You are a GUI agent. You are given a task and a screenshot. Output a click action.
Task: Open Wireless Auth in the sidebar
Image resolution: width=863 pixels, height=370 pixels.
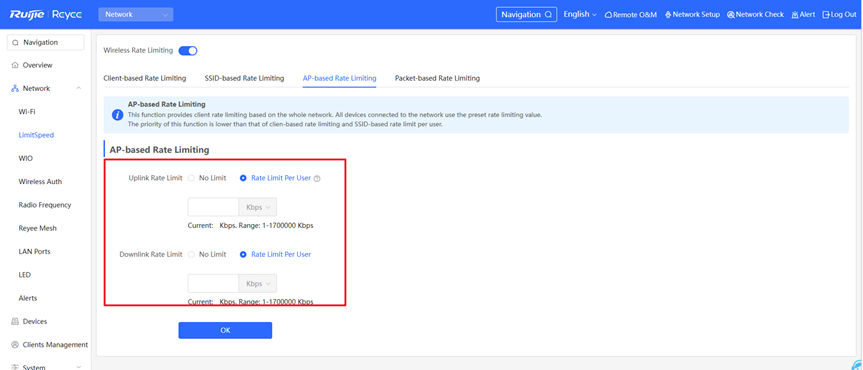point(40,182)
